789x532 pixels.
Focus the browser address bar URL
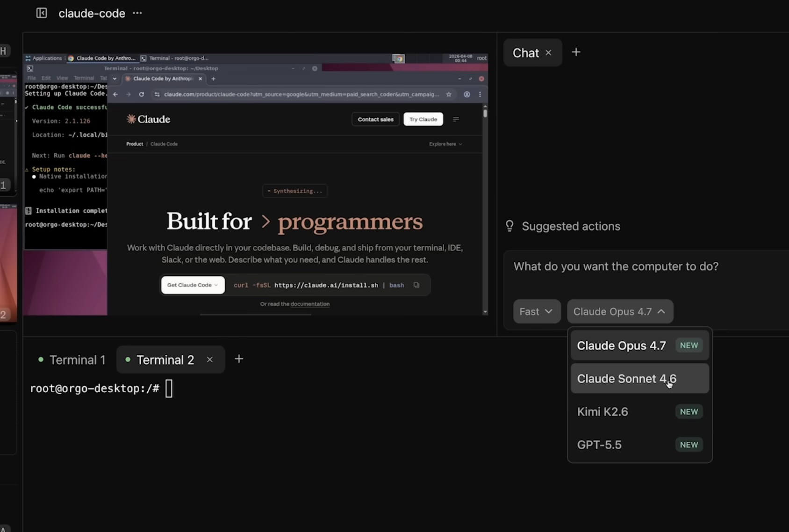301,94
